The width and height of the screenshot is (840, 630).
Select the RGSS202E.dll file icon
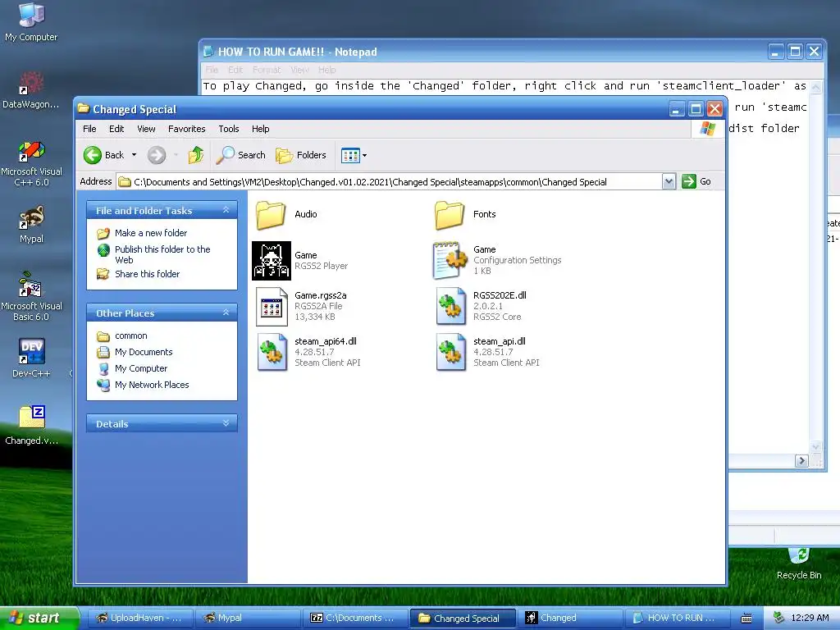pos(450,307)
